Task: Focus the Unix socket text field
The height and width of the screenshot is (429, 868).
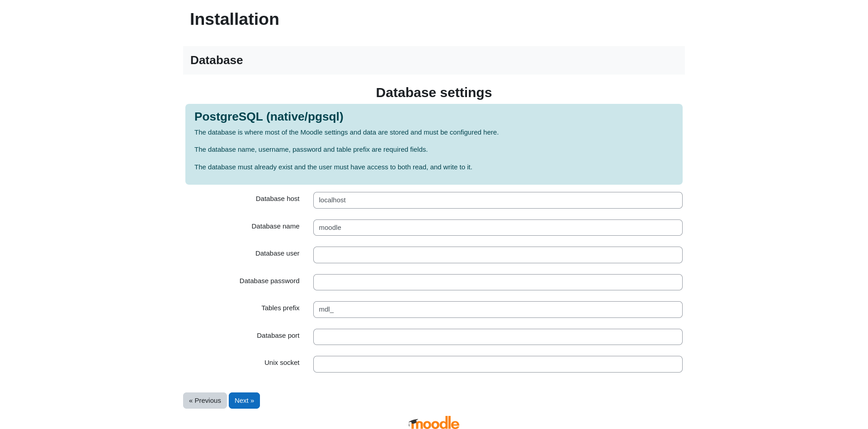Action: pyautogui.click(x=498, y=364)
